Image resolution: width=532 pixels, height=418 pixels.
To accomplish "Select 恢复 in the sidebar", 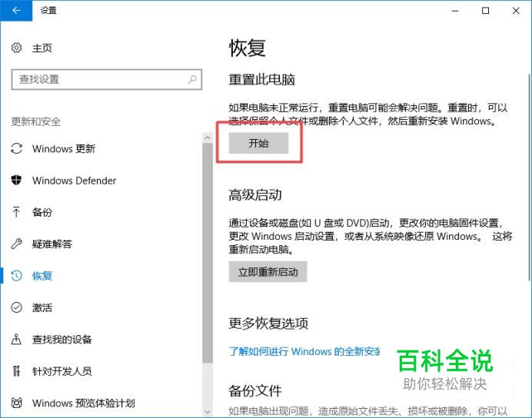I will click(x=42, y=276).
